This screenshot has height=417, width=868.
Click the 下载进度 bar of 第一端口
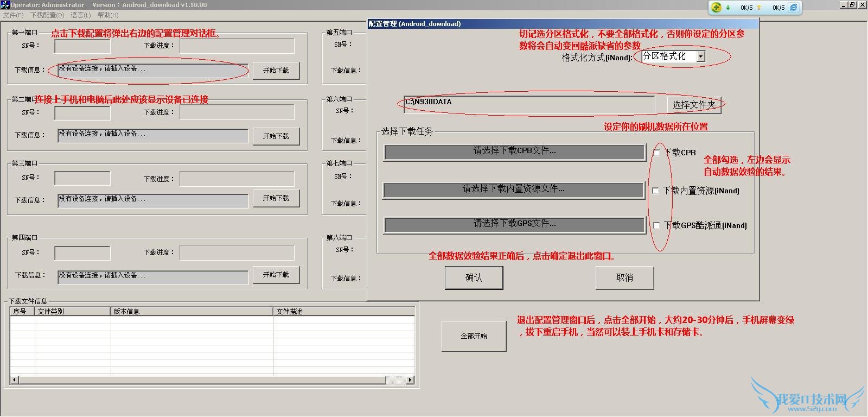click(x=237, y=46)
